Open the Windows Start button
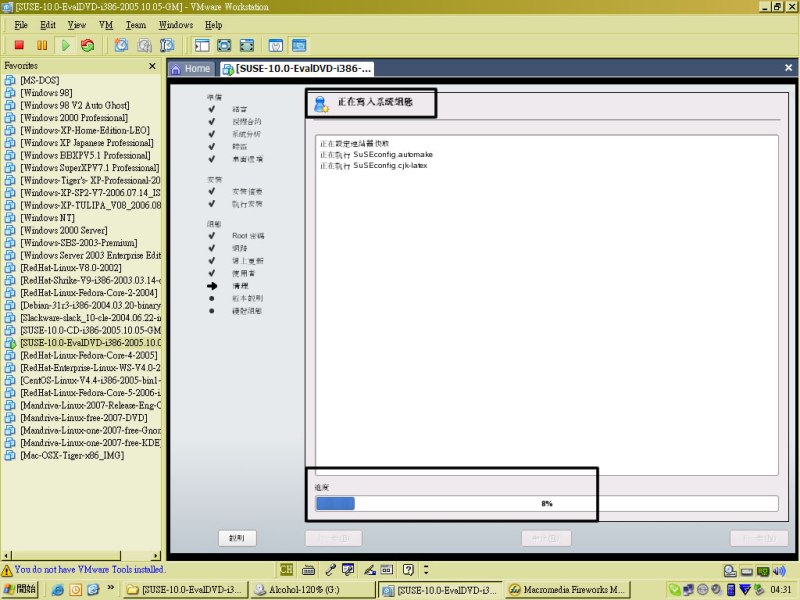 click(20, 589)
